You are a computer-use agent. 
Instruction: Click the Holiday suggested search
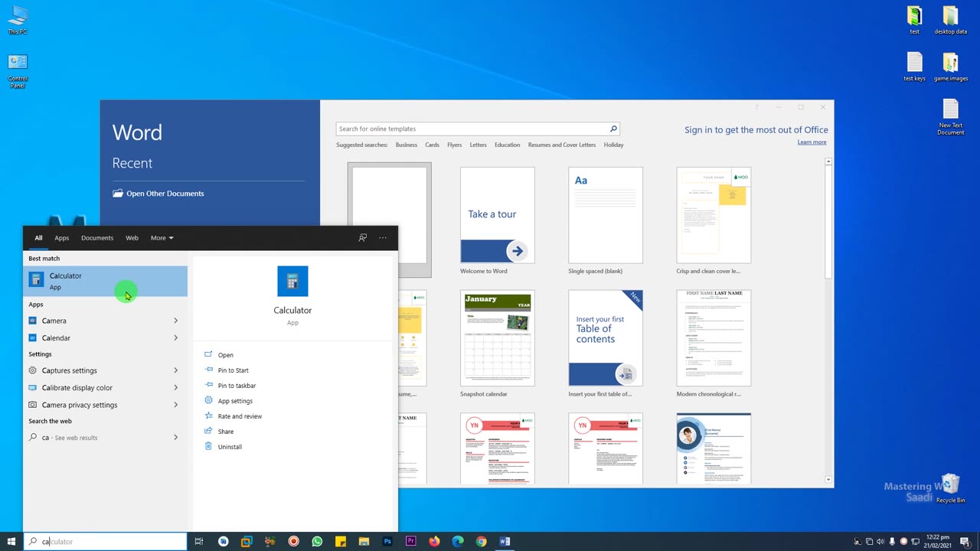coord(613,145)
